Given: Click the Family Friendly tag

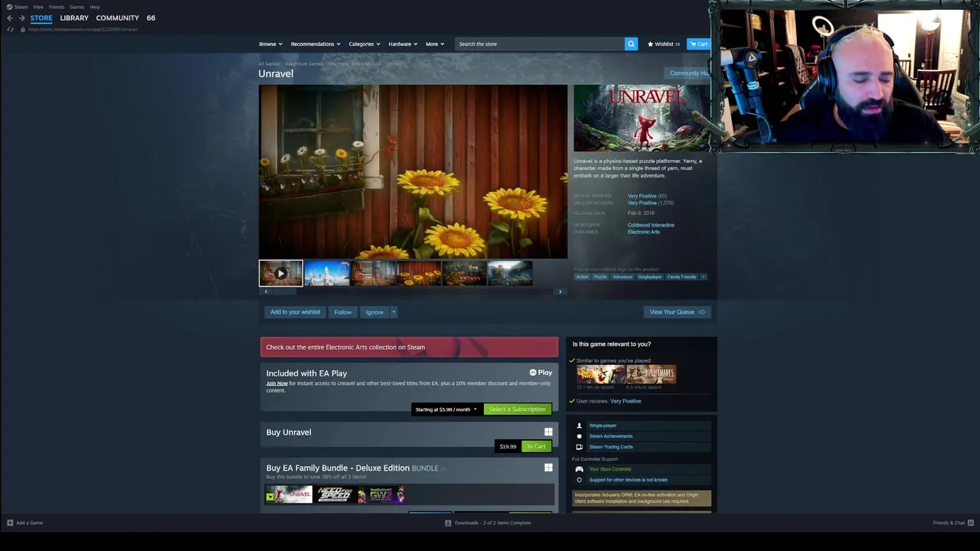Looking at the screenshot, I should click(681, 276).
